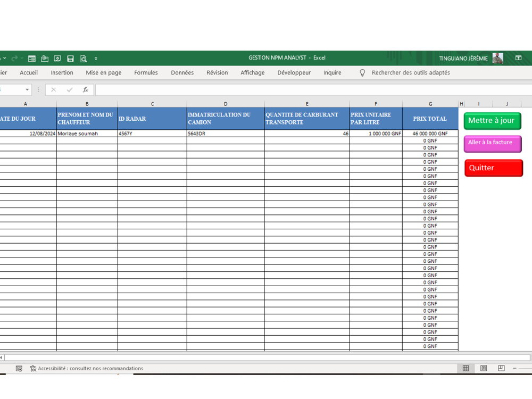
Task: Select the PRIX TOTAL header cell
Action: tap(430, 119)
